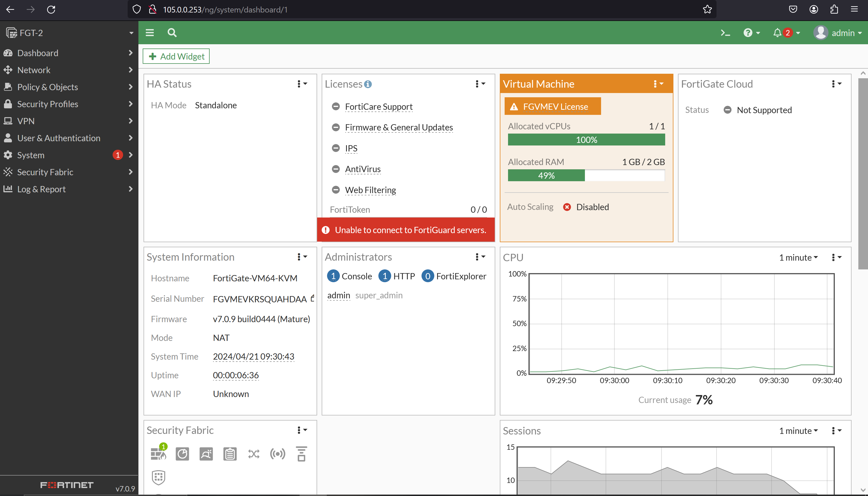Open CPU widget options menu
This screenshot has width=868, height=496.
(x=837, y=258)
